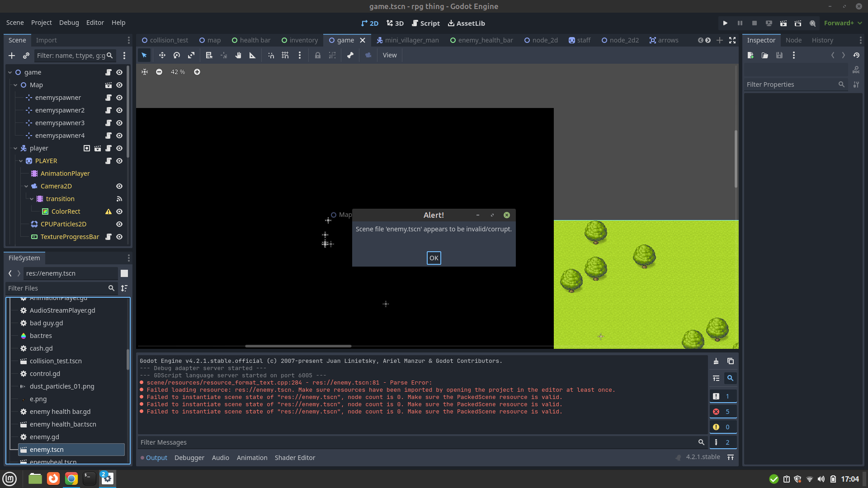Run the current scene clapper icon
This screenshot has height=488, width=868.
click(783, 23)
